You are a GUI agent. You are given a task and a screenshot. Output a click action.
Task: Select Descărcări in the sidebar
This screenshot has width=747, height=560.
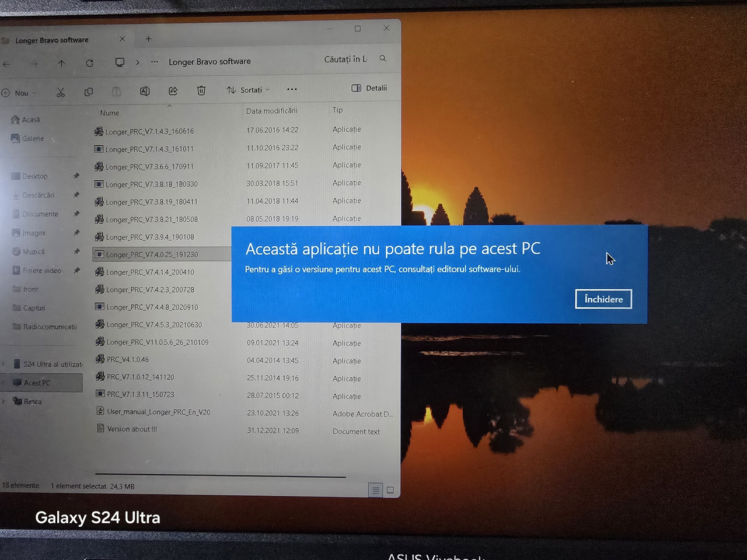tap(33, 195)
